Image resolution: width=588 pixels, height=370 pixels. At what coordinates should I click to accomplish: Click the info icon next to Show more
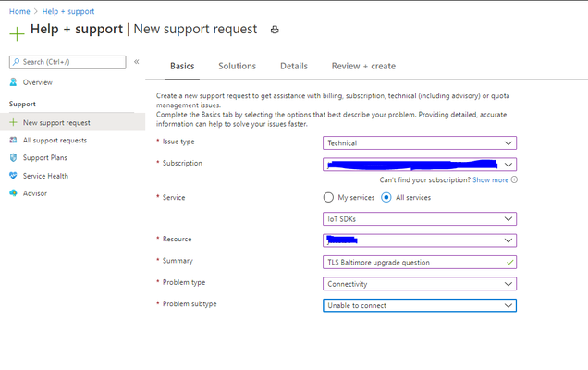point(514,179)
